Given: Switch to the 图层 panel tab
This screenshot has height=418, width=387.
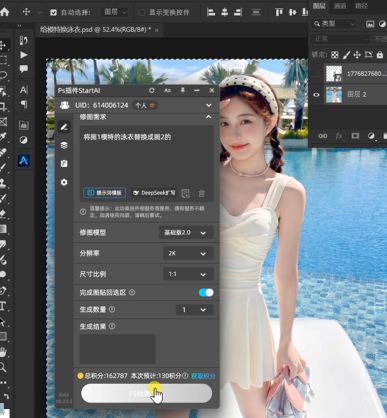Looking at the screenshot, I should click(319, 6).
